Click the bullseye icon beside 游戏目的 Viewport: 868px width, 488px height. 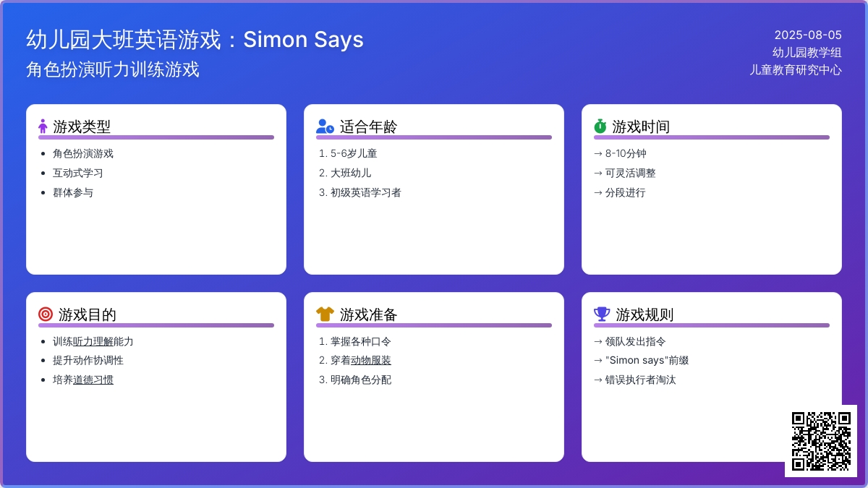tap(46, 314)
